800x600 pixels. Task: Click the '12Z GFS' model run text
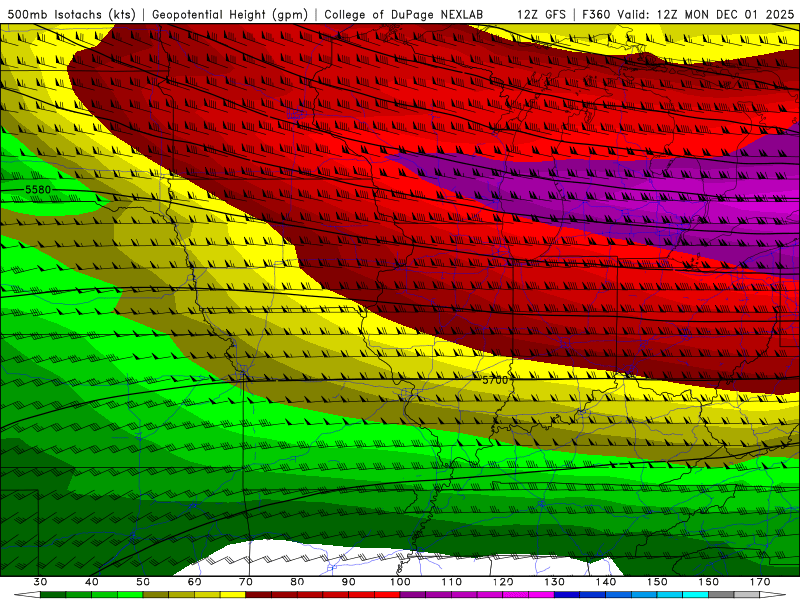[541, 14]
